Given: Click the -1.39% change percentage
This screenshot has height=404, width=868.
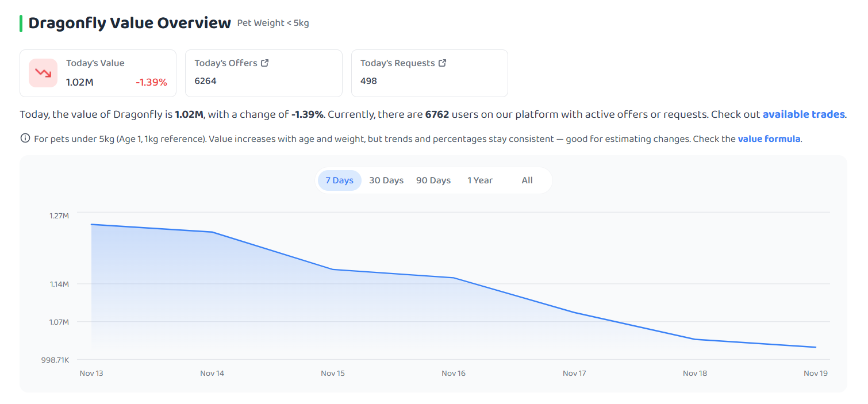Looking at the screenshot, I should point(151,82).
